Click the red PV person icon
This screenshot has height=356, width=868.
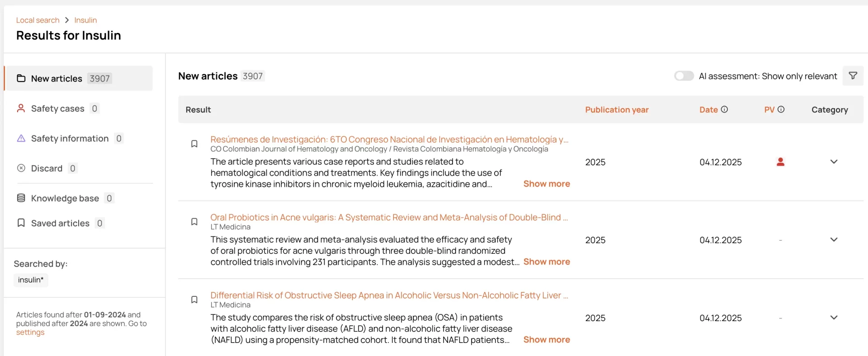[x=780, y=162]
